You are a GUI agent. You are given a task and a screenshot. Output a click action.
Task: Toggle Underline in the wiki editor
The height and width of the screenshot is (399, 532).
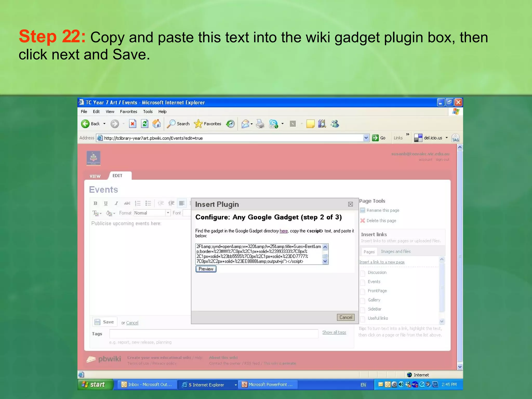coord(106,203)
